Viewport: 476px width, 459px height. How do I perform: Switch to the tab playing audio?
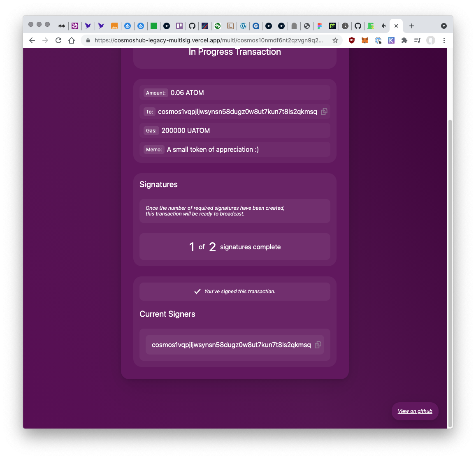pyautogui.click(x=383, y=26)
